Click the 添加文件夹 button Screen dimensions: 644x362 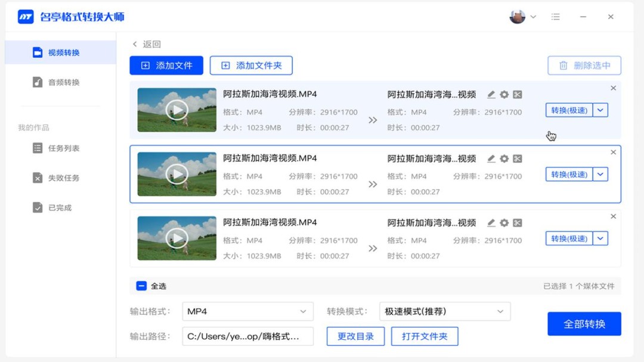click(x=251, y=66)
